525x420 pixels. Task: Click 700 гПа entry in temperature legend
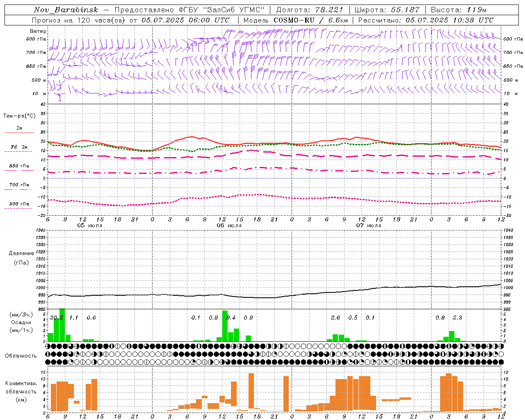(19, 185)
